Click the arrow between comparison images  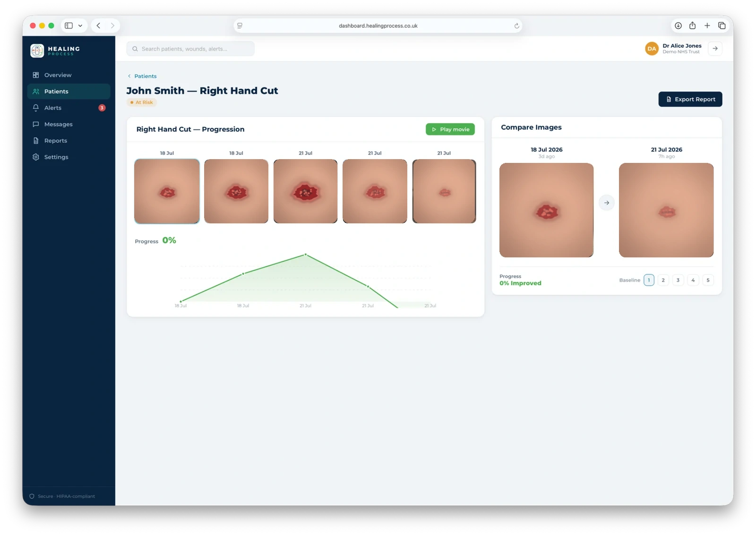click(607, 203)
